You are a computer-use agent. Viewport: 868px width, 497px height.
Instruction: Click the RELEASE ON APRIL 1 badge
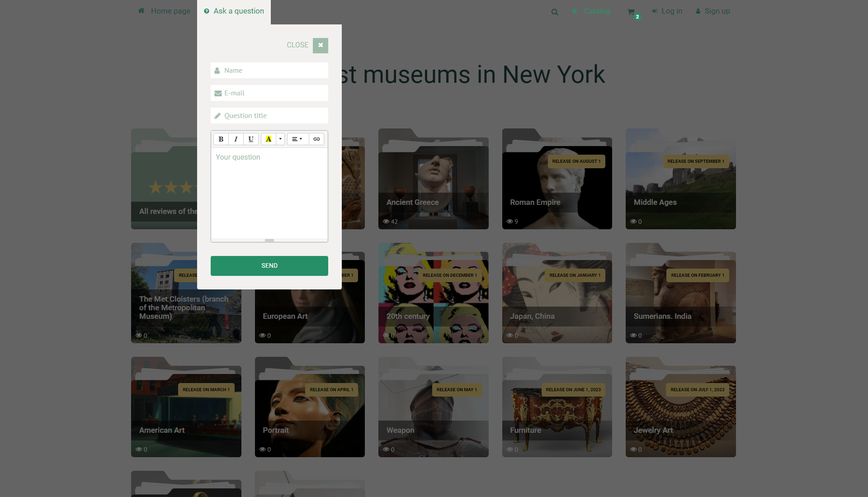(x=331, y=390)
